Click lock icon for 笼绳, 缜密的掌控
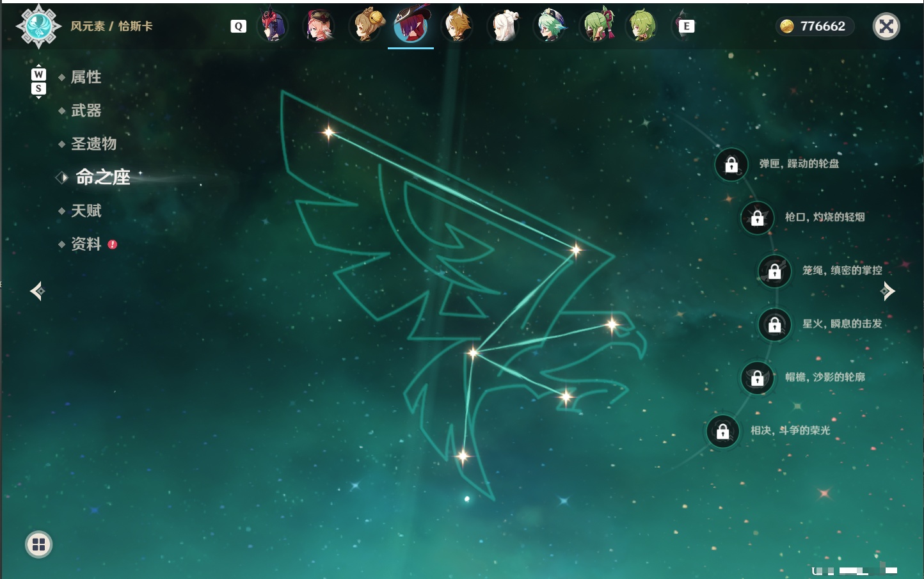The height and width of the screenshot is (579, 924). (x=775, y=271)
